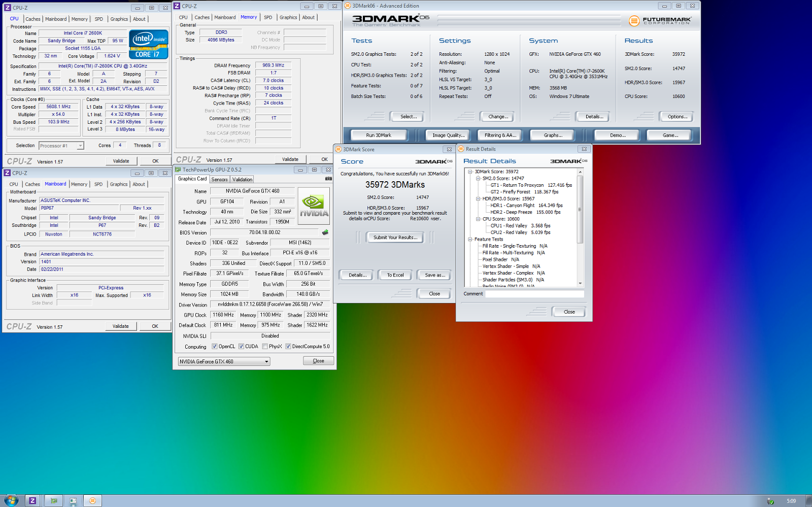The image size is (812, 507).
Task: Click the Graphs... button
Action: pyautogui.click(x=553, y=136)
